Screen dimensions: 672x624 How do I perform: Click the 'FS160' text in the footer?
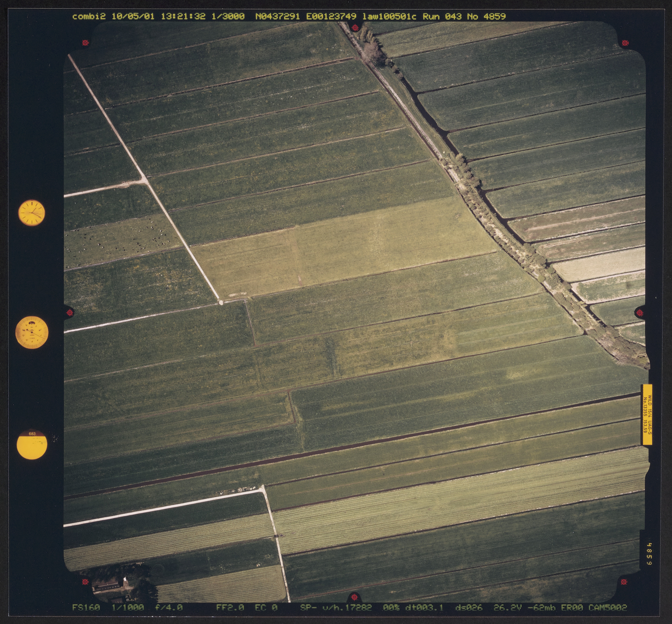click(x=86, y=608)
